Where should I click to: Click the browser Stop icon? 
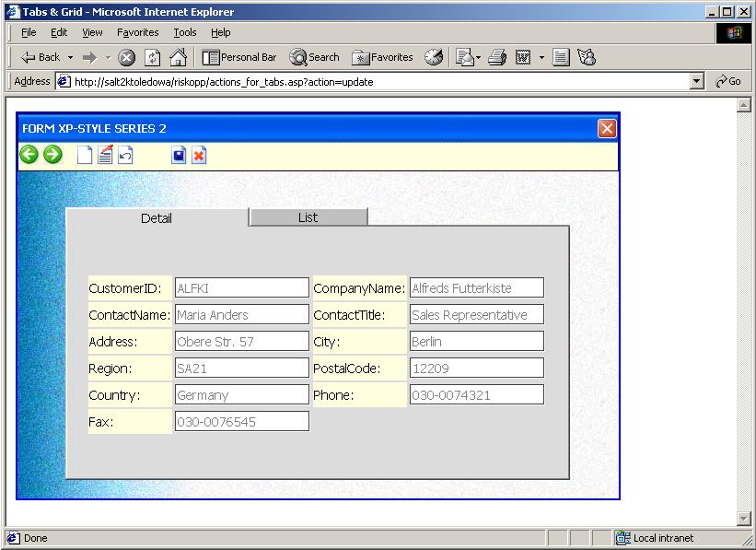click(x=127, y=57)
